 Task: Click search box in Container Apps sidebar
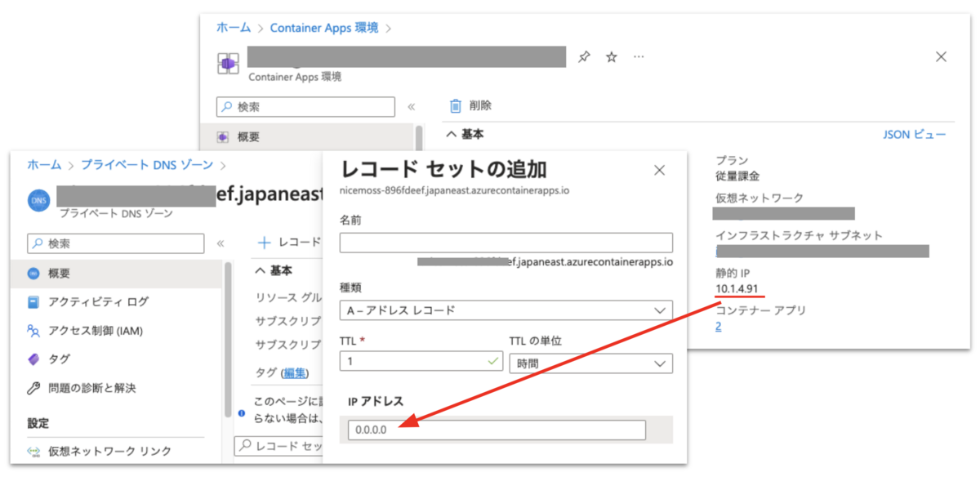pyautogui.click(x=306, y=107)
